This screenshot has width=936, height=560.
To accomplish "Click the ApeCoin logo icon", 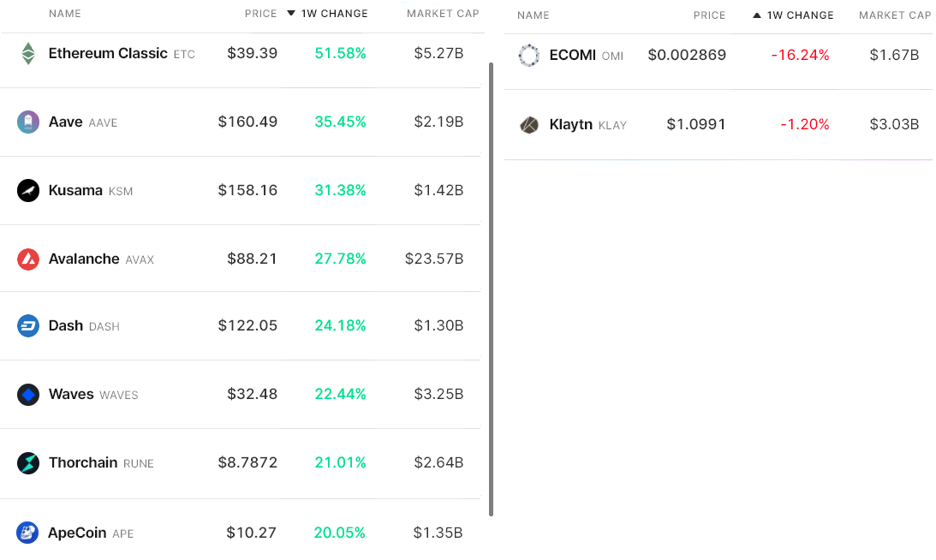I will [x=27, y=533].
